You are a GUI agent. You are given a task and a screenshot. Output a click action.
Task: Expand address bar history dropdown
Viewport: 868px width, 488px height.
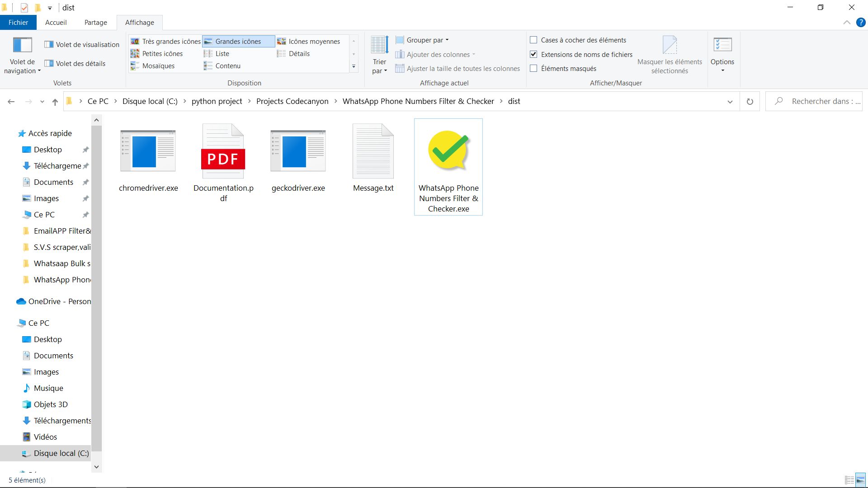pyautogui.click(x=730, y=102)
